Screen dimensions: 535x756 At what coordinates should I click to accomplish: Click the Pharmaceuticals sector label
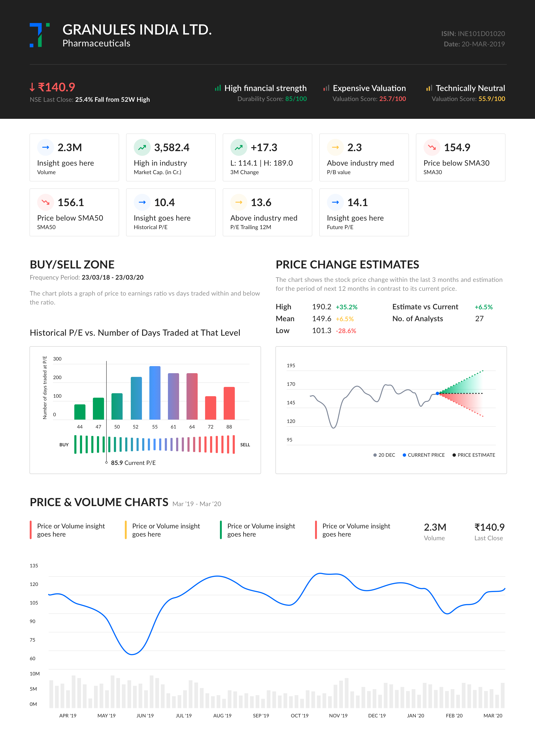click(97, 43)
